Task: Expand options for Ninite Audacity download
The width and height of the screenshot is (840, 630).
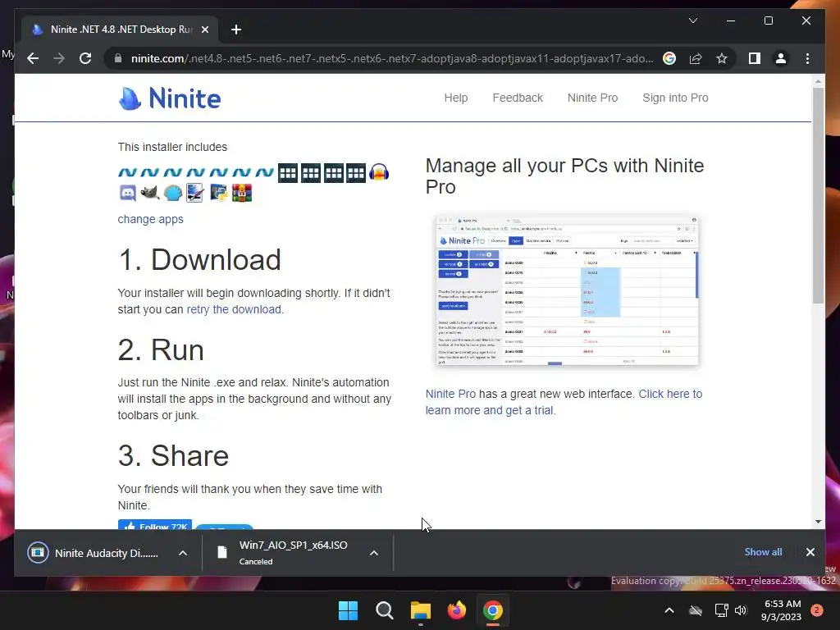Action: 183,553
